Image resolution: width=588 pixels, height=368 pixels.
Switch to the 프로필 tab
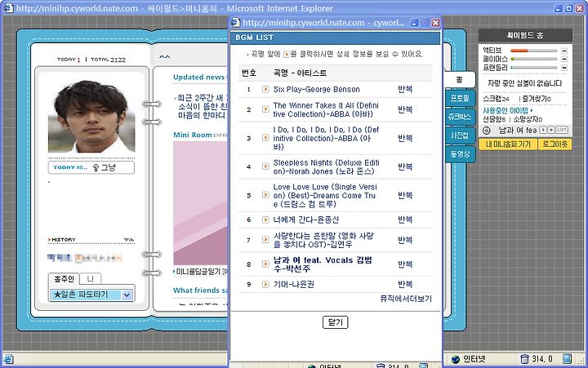point(460,98)
